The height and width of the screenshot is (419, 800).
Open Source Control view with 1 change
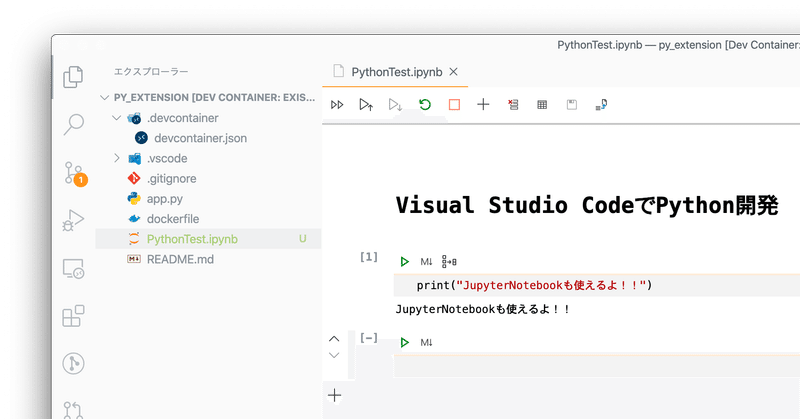[x=74, y=172]
